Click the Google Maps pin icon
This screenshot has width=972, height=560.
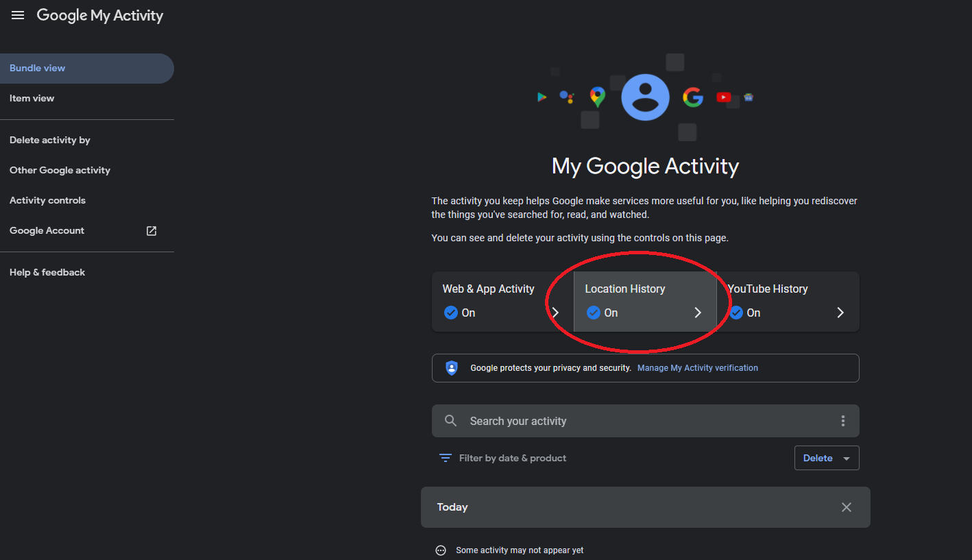[x=598, y=97]
